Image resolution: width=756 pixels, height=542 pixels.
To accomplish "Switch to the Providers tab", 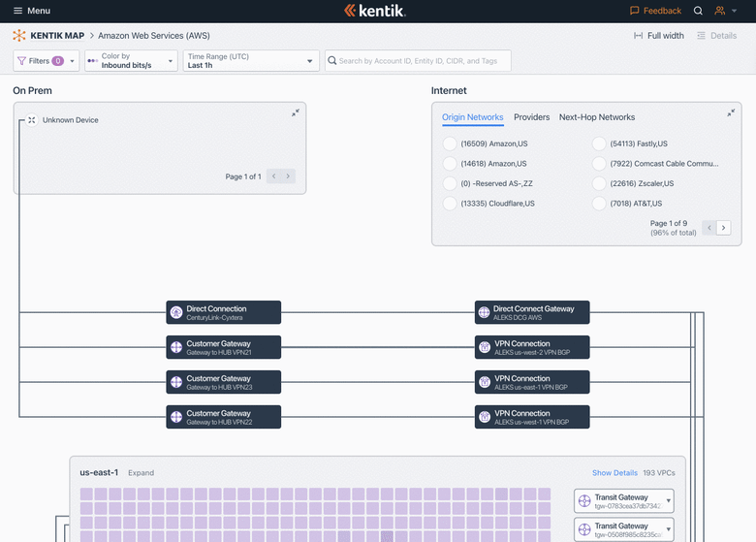I will pos(531,117).
